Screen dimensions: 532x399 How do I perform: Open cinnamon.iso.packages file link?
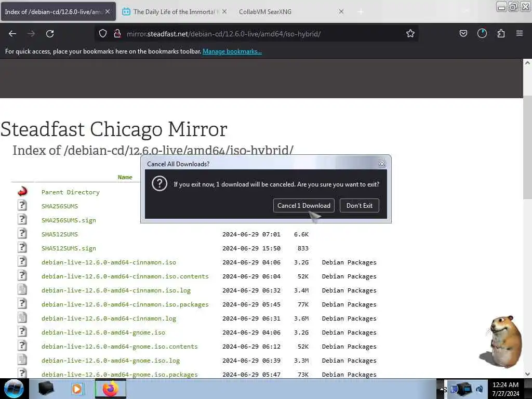[125, 304]
